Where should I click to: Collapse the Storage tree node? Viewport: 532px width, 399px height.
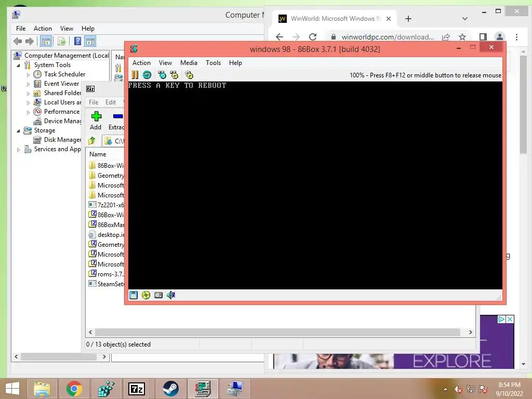[18, 130]
